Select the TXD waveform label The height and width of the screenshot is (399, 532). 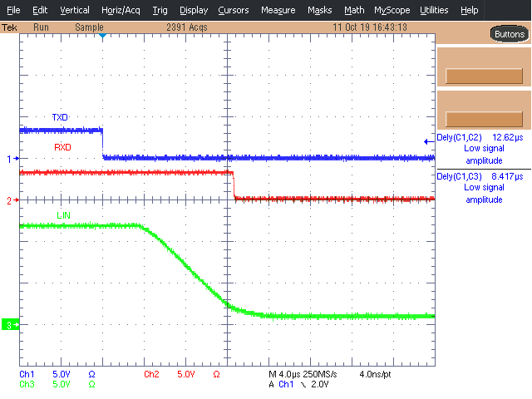[x=60, y=118]
